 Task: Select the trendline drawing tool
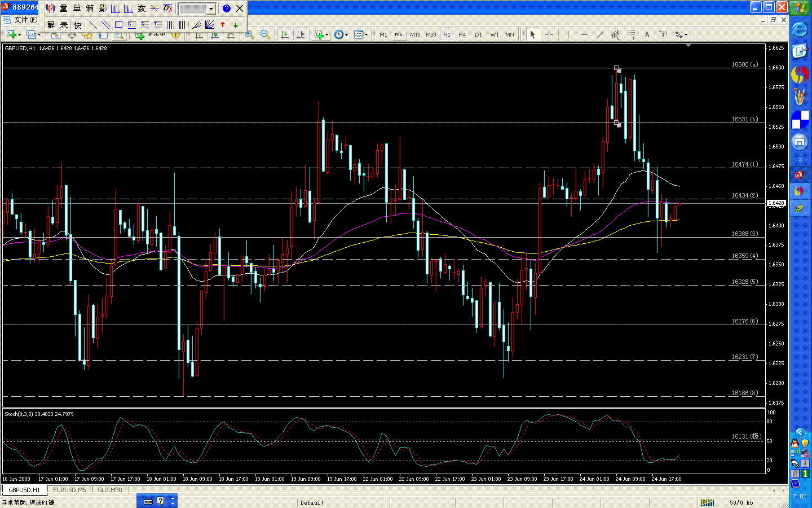599,34
